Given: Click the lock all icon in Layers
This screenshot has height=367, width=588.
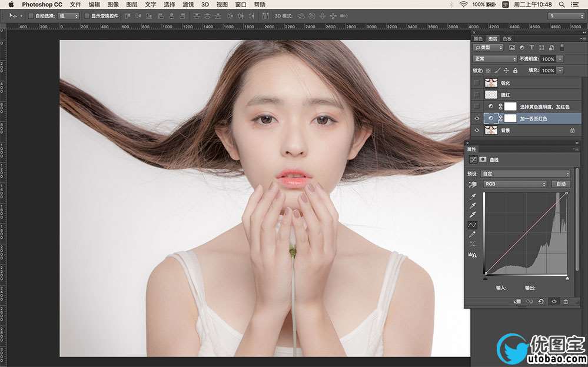Looking at the screenshot, I should click(x=515, y=71).
